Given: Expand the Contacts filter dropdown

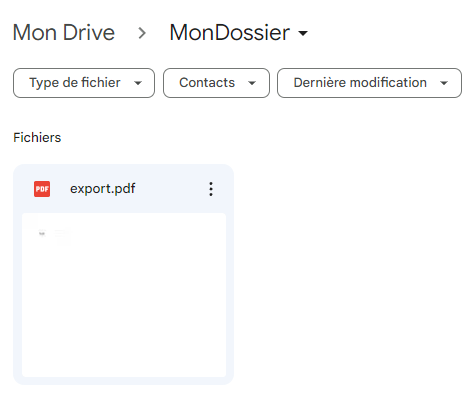Looking at the screenshot, I should coord(216,83).
